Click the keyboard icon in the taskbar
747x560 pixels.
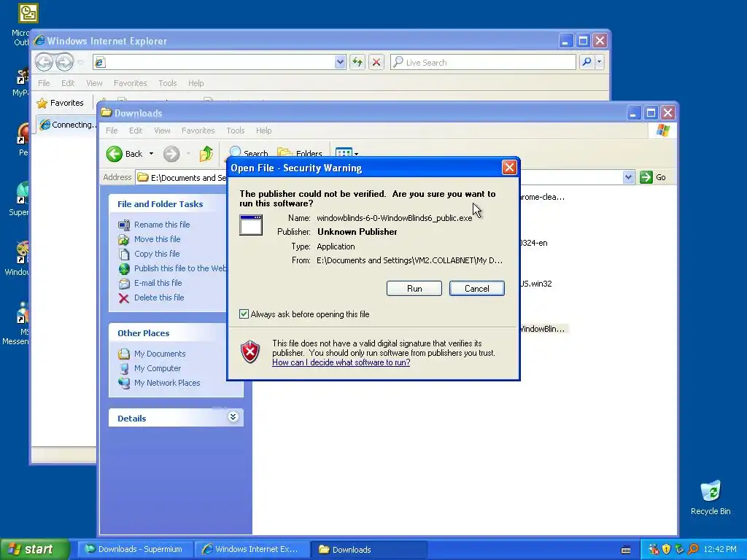(x=626, y=550)
